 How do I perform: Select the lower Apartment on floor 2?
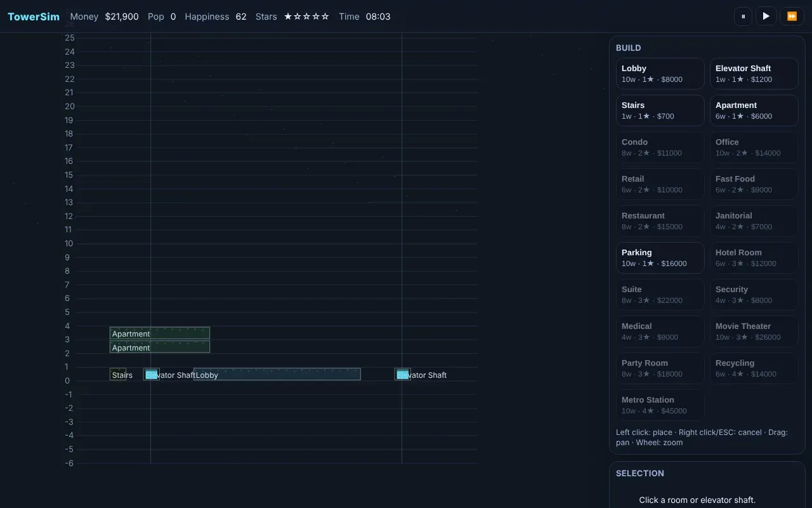(x=160, y=347)
